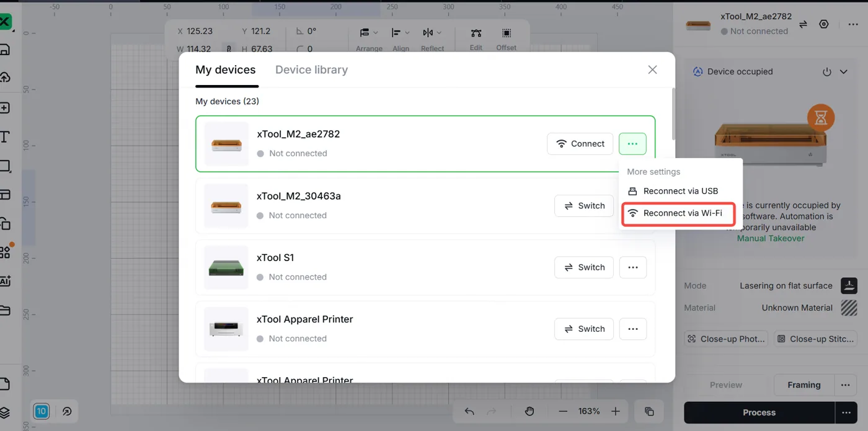Screen dimensions: 868x431
Task: Collapse the Device occupied section chevron
Action: tap(844, 72)
